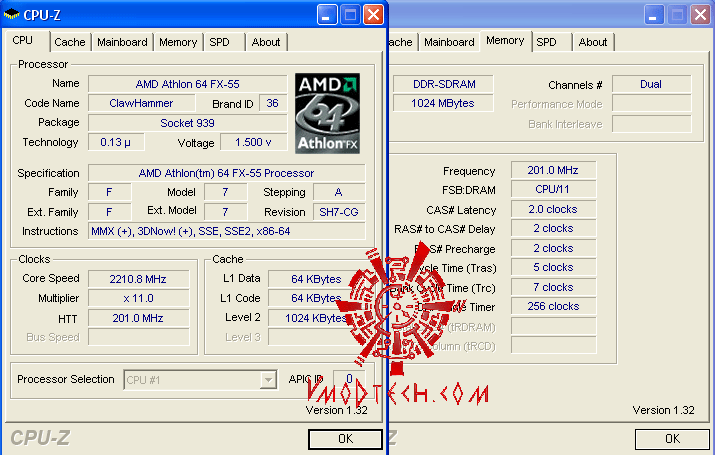Click the L1 Data value 64 KBytes
Screen dimensions: 715x455
coord(316,279)
